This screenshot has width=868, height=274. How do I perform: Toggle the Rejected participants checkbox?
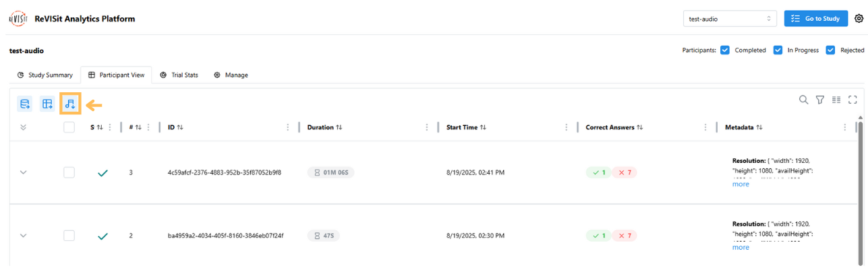tap(830, 50)
